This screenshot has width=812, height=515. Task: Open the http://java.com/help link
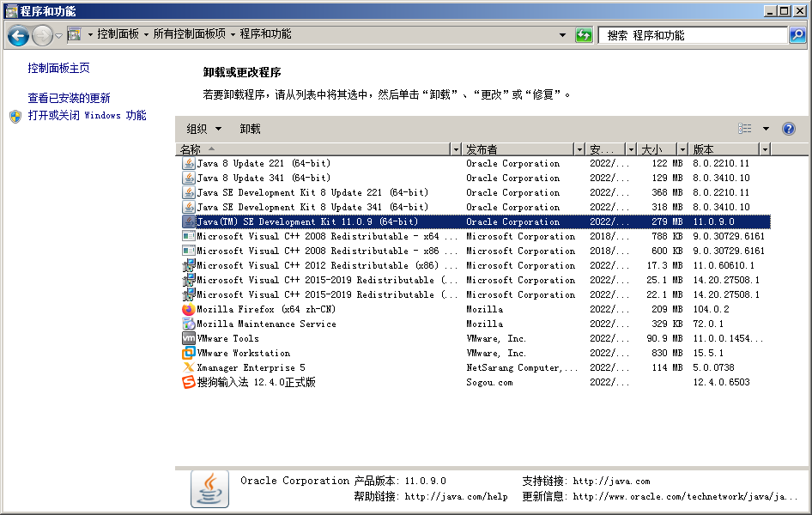pos(456,497)
